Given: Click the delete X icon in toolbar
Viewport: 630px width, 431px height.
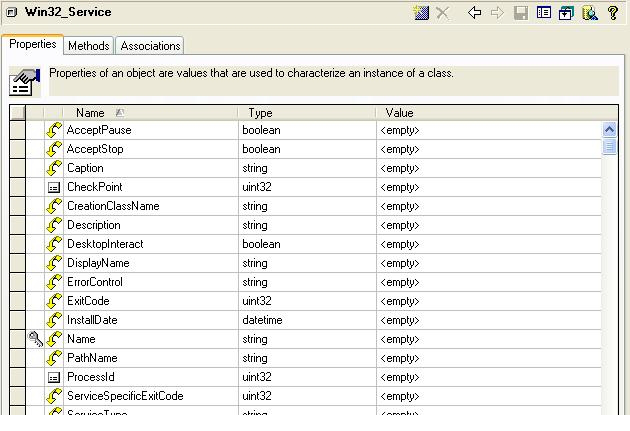Looking at the screenshot, I should click(443, 13).
